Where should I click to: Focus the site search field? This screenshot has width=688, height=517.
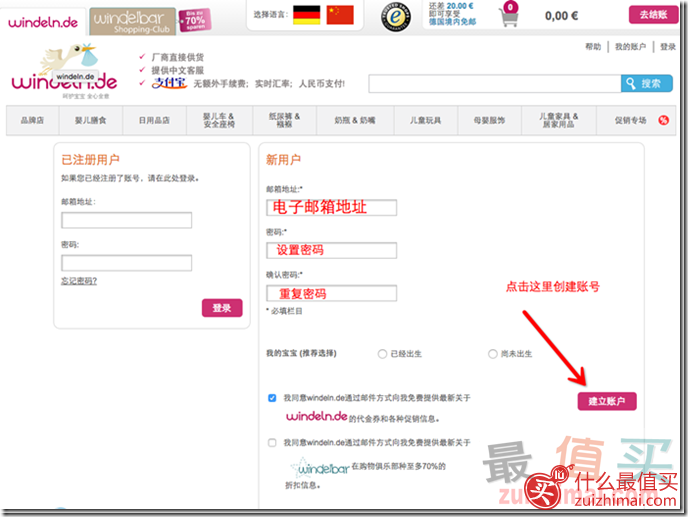(x=494, y=83)
